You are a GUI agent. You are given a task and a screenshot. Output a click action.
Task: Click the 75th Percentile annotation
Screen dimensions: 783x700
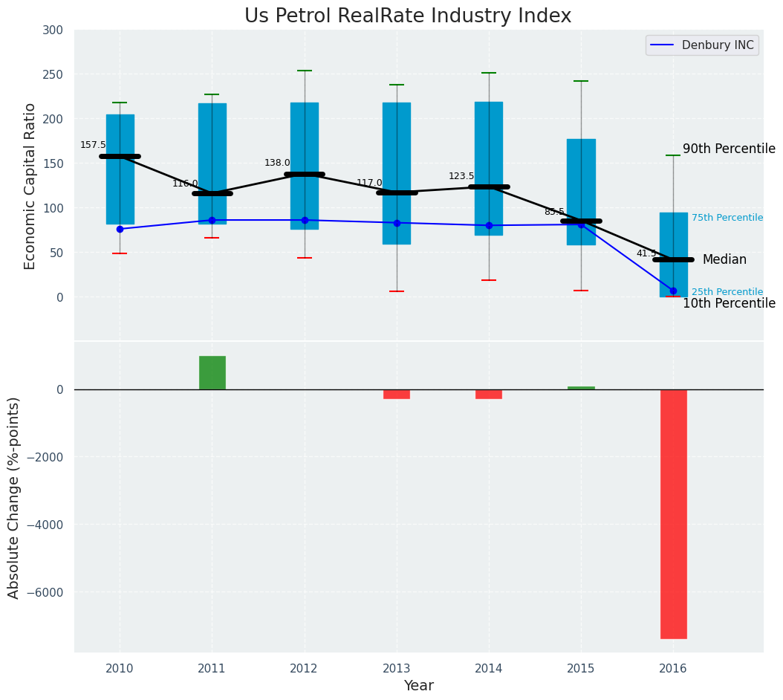727,218
